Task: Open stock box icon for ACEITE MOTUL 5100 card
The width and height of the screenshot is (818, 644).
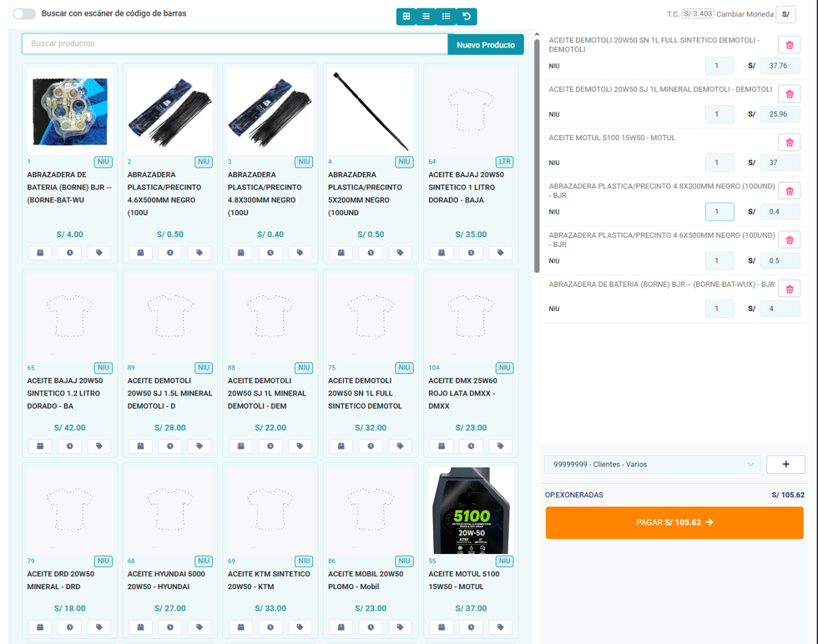Action: click(442, 627)
